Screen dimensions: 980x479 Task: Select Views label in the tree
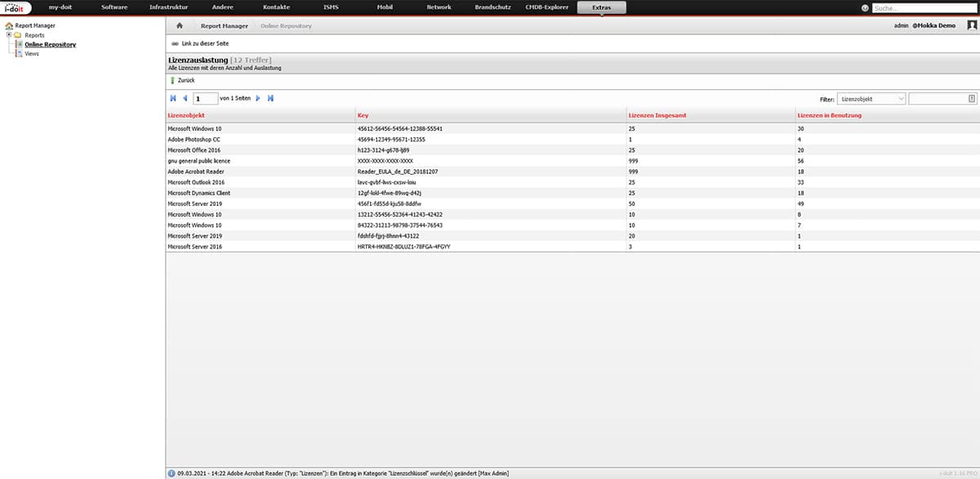[32, 54]
